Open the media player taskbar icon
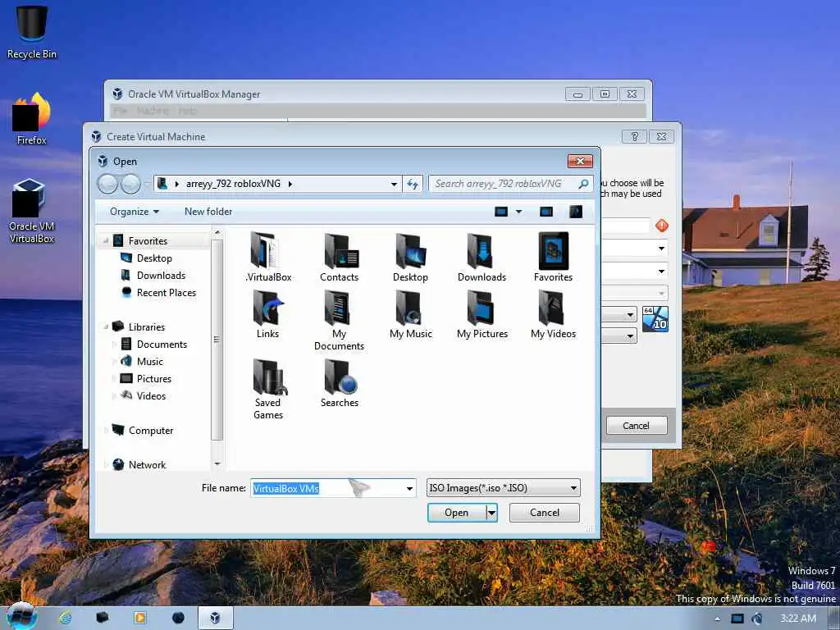840x630 pixels. click(139, 619)
